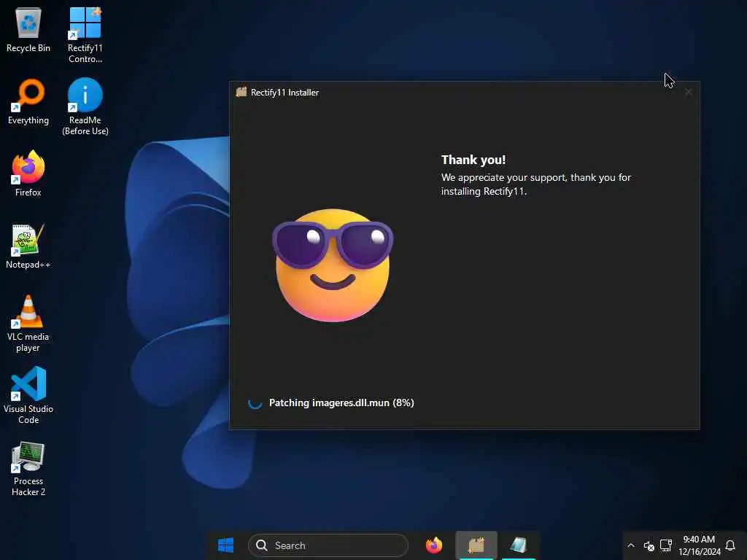Open the muted volume tray icon
The width and height of the screenshot is (747, 560).
649,545
